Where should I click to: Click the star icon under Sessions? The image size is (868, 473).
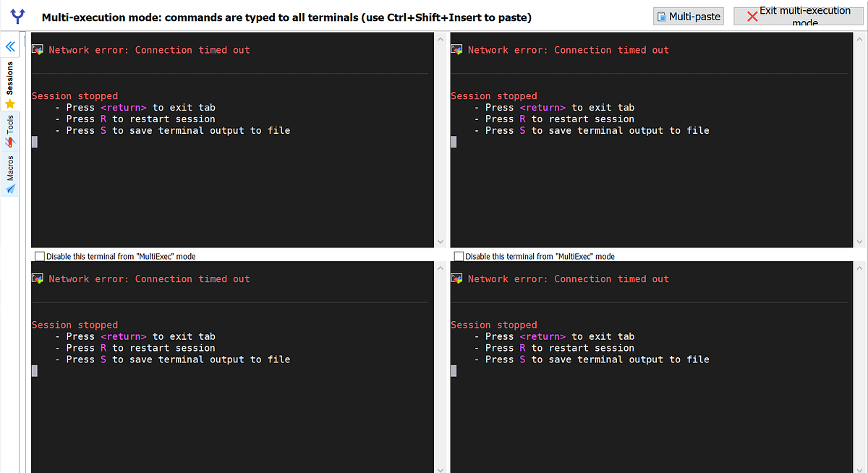[10, 103]
